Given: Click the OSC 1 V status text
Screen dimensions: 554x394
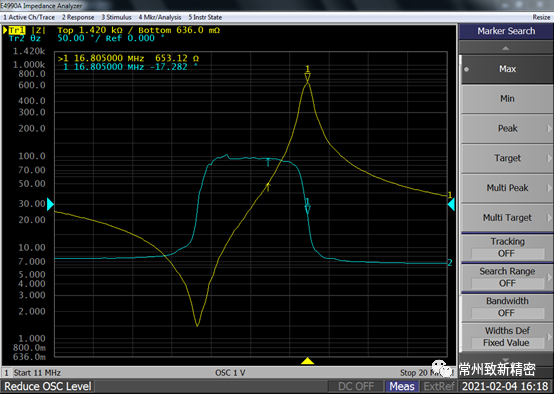Looking at the screenshot, I should coord(230,373).
